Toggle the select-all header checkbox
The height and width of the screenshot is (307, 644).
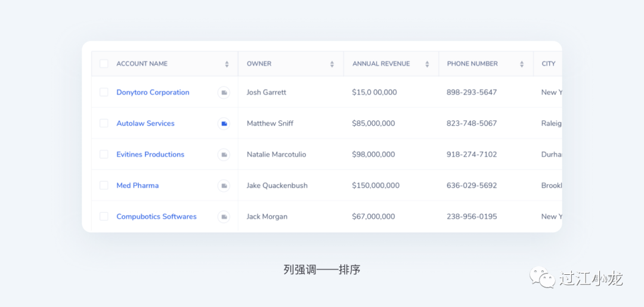point(104,64)
